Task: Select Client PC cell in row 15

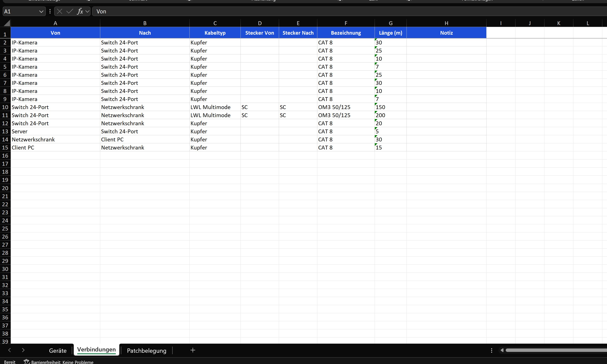Action: (56, 148)
